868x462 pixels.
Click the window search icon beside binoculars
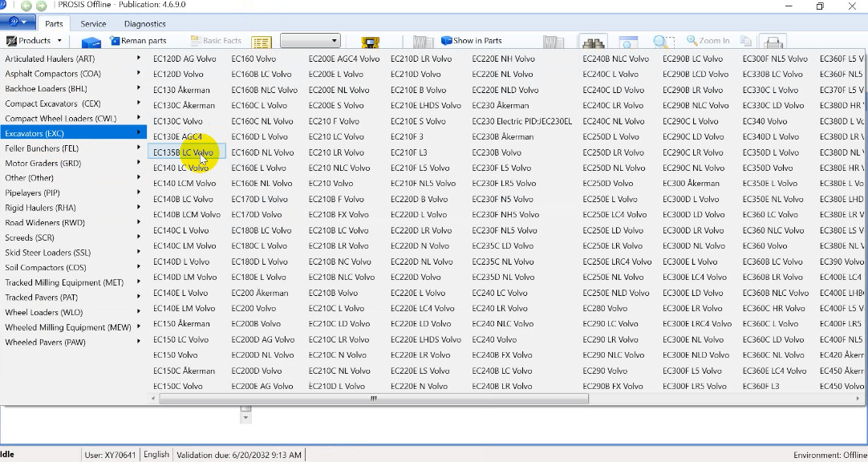pyautogui.click(x=628, y=43)
